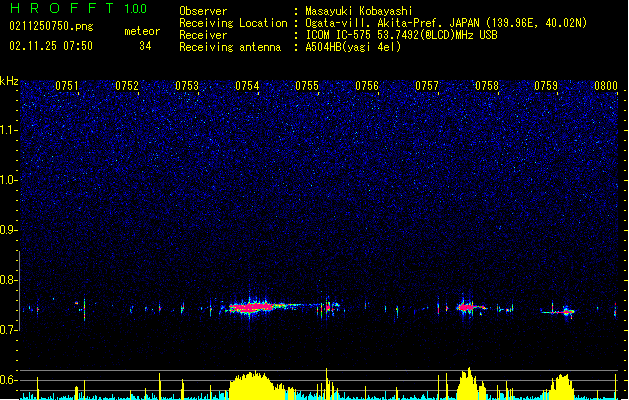Click the HROFFT 1.0.0 title text

pyautogui.click(x=78, y=8)
